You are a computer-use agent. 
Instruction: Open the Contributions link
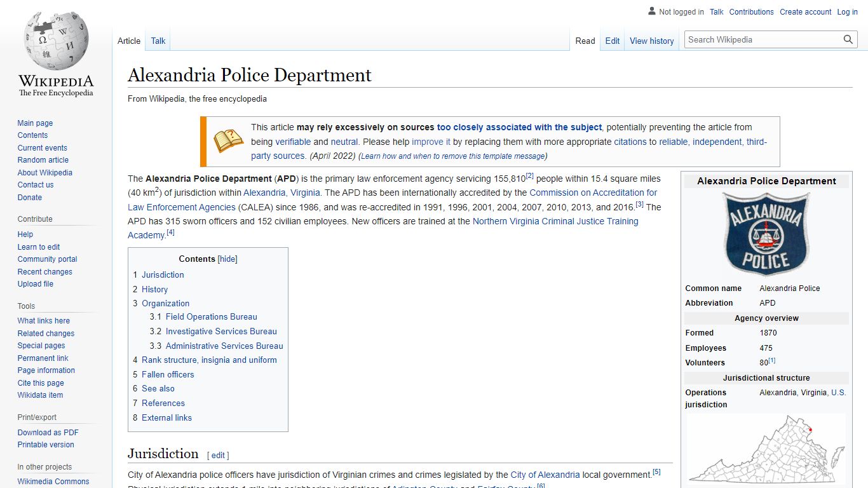tap(752, 11)
